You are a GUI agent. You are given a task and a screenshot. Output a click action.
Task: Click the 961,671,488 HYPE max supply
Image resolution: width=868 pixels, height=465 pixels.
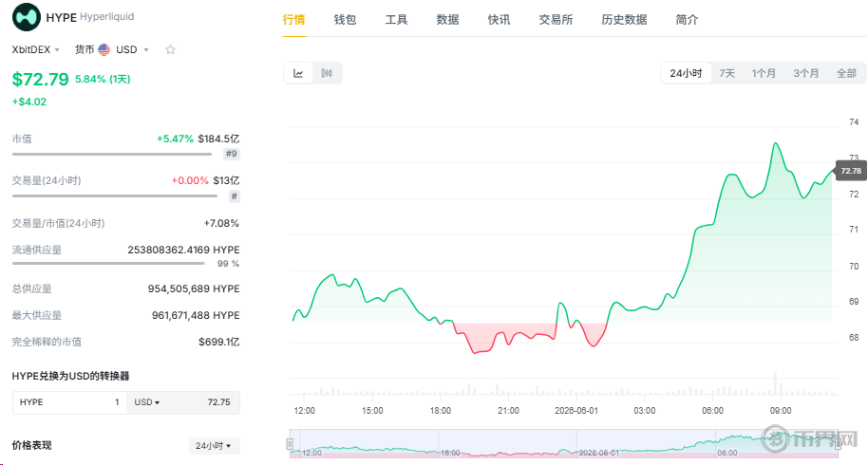pos(196,315)
